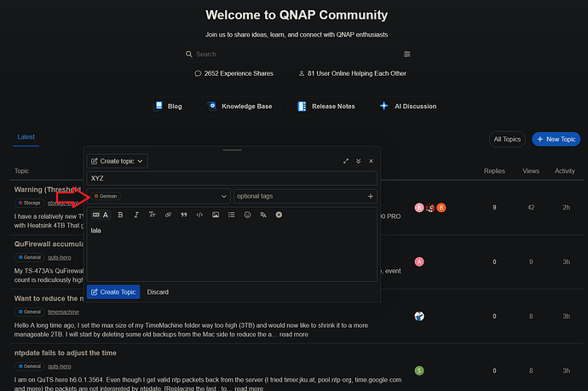
Task: Click read more on the TimeMachine topic excerpt
Action: 294,335
